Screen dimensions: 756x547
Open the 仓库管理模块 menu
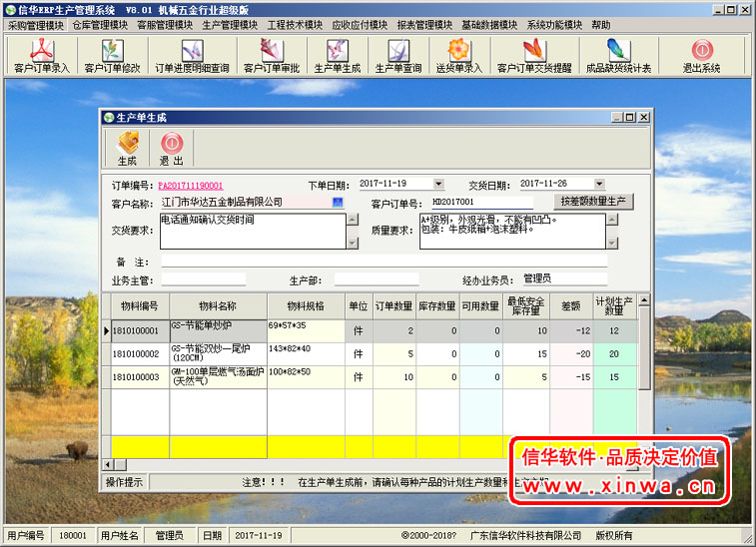coord(100,25)
